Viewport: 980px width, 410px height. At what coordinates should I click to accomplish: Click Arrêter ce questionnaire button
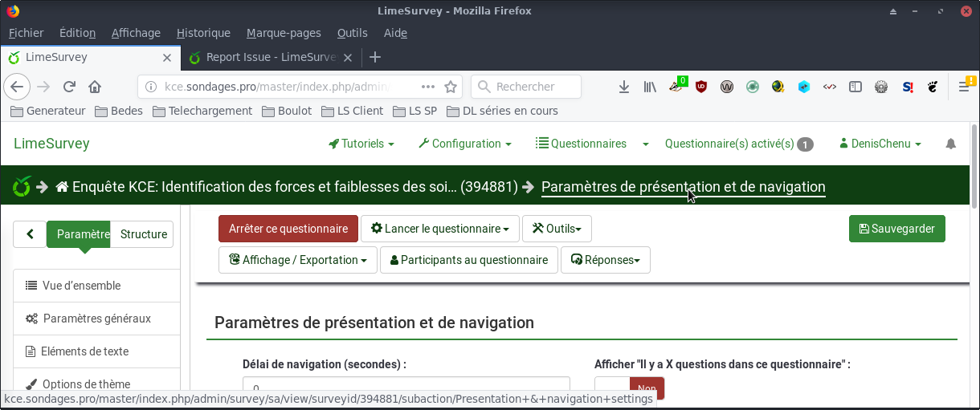tap(288, 229)
